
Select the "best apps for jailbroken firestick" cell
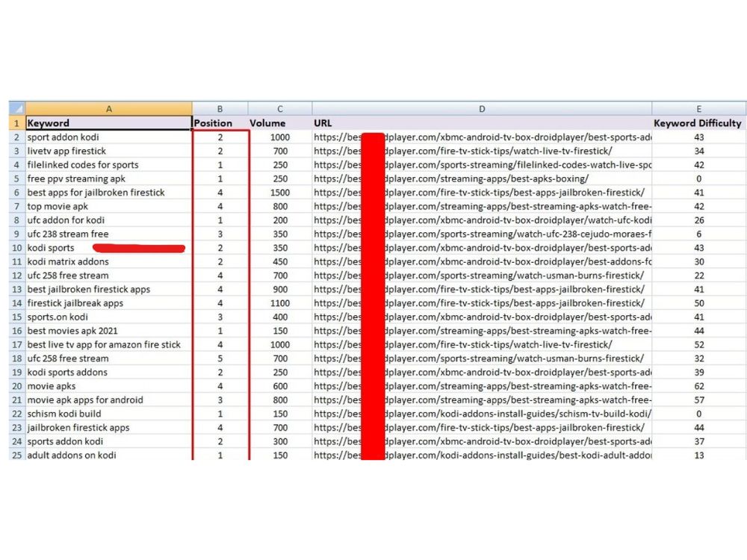point(108,193)
